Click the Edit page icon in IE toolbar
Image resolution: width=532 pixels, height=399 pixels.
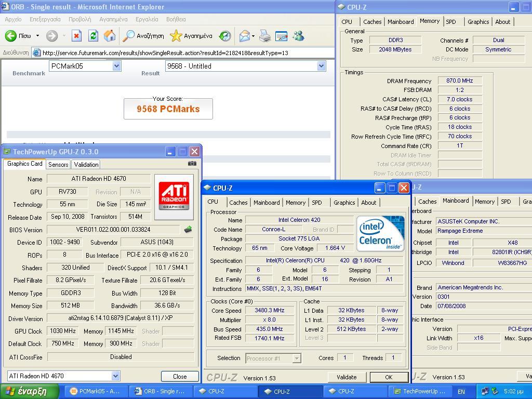pyautogui.click(x=281, y=36)
